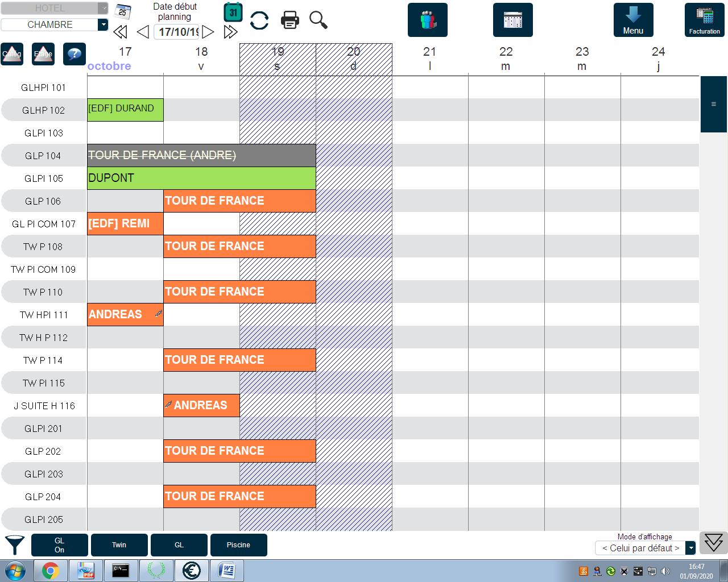Click the refresh planning icon
Viewport: 728px width, 582px height.
point(259,20)
